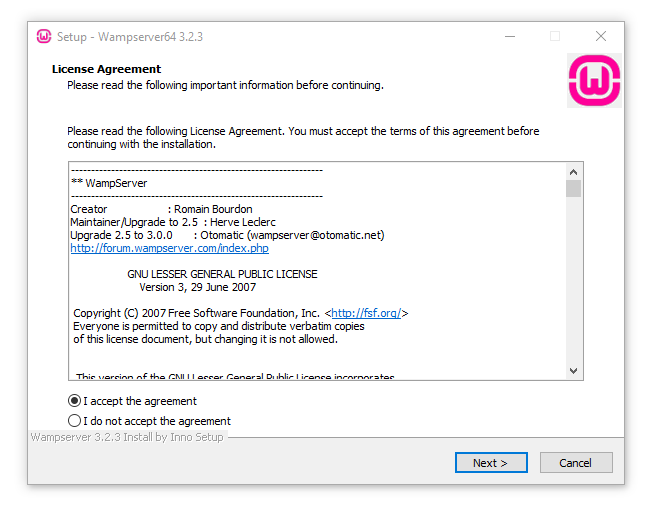
Task: Open the forum.wampserver.com link
Action: tap(169, 248)
